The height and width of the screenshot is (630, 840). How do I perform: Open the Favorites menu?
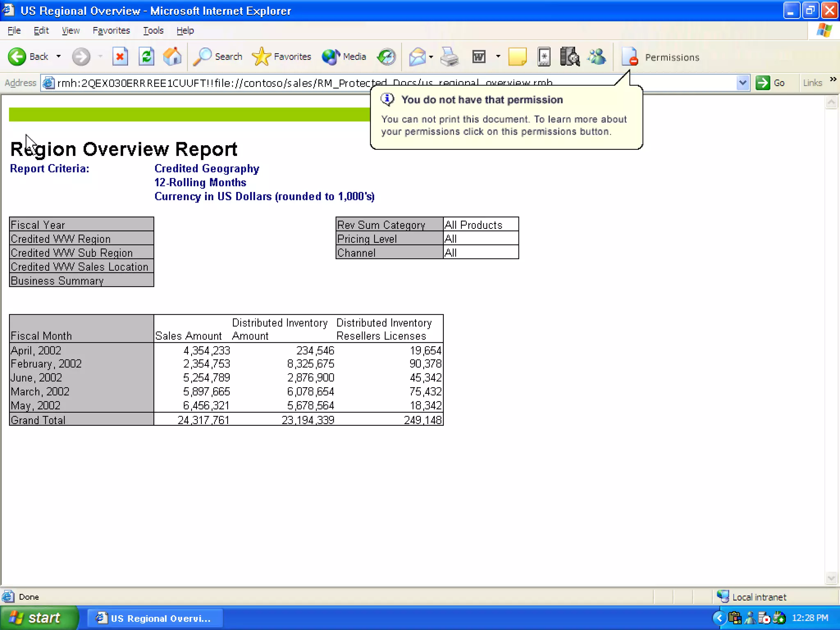111,31
